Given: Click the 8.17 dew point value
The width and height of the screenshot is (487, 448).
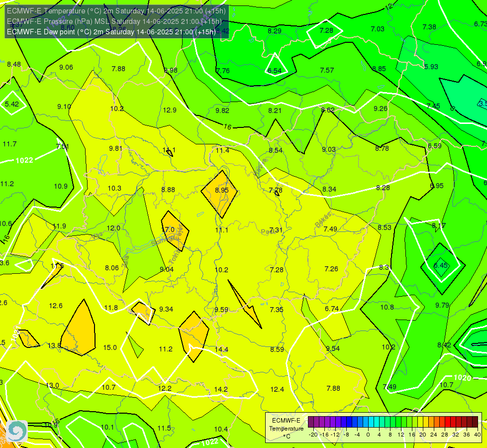Looking at the screenshot, I should (x=439, y=225).
